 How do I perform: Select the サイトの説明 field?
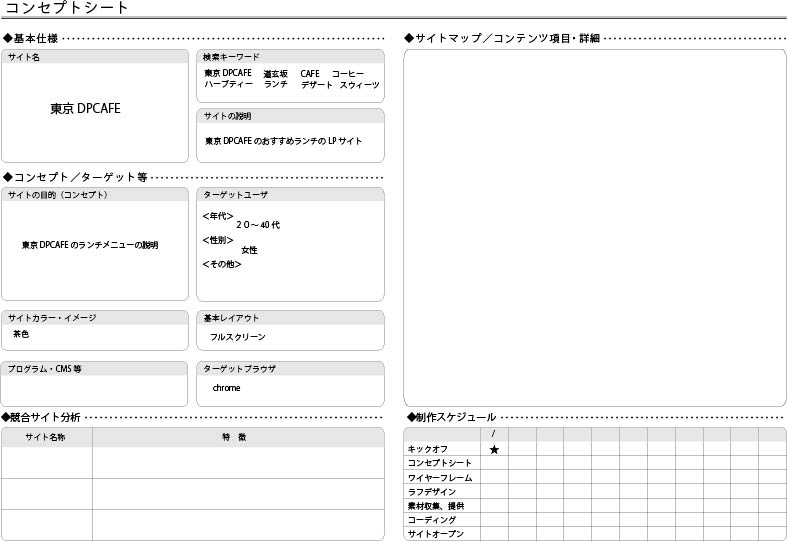[x=290, y=141]
